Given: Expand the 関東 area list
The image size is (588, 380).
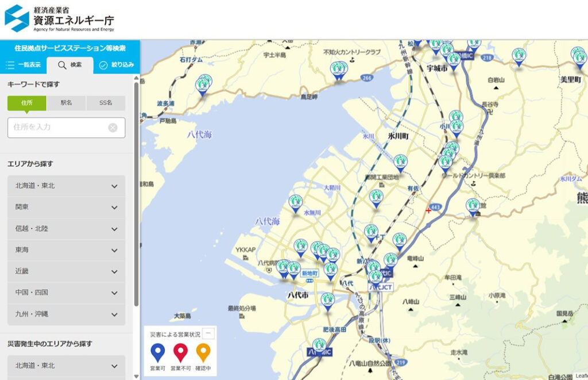Looking at the screenshot, I should coord(67,208).
